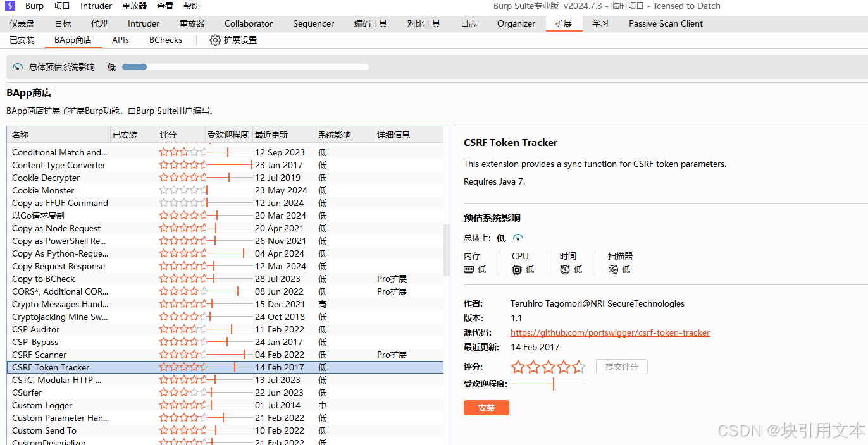This screenshot has height=445, width=868.
Task: Switch to the 对比工具 tab
Action: [424, 23]
